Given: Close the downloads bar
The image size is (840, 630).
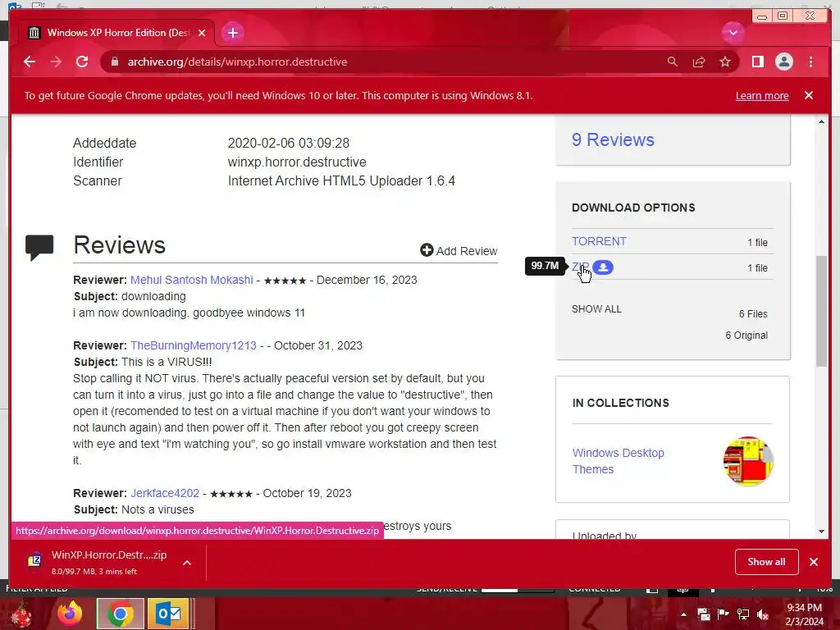Looking at the screenshot, I should coord(814,561).
